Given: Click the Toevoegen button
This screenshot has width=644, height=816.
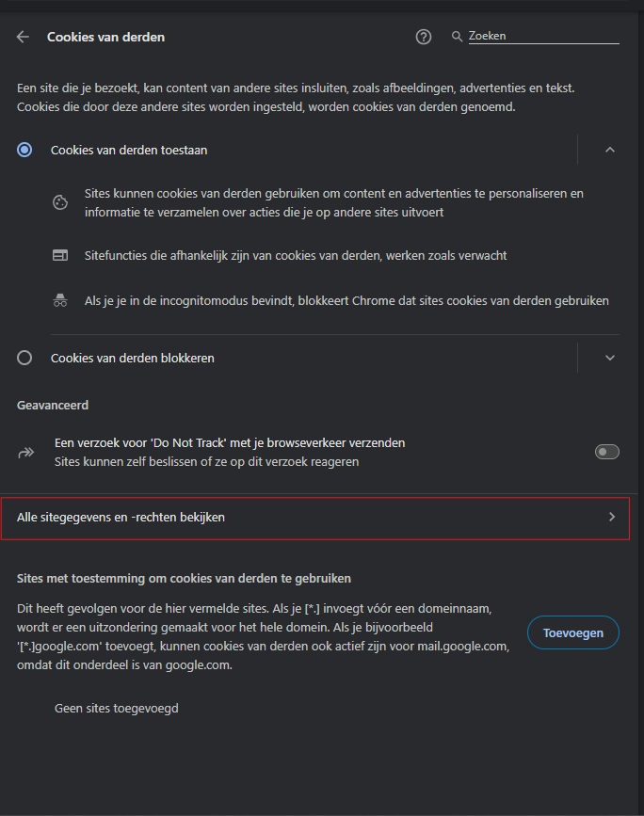Looking at the screenshot, I should [x=573, y=632].
